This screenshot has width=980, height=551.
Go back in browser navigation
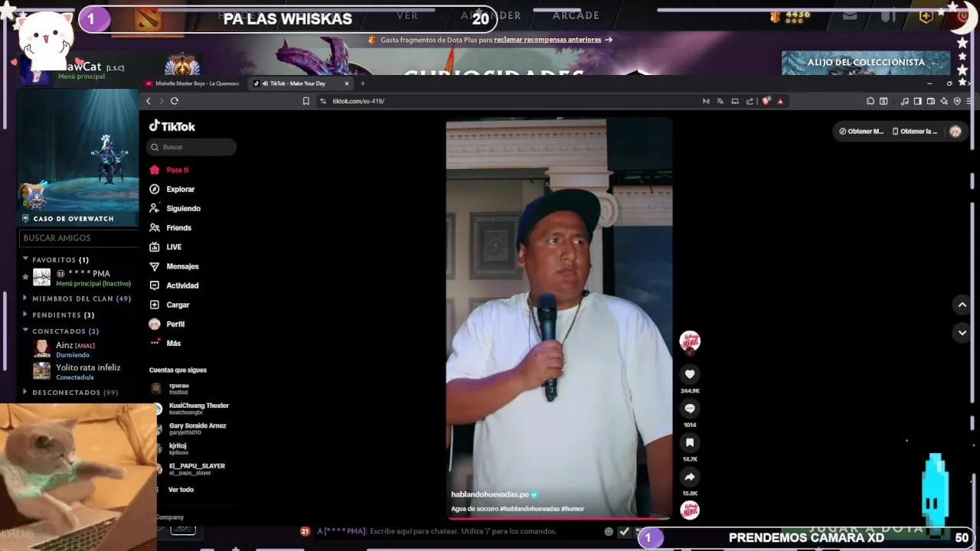tap(149, 101)
